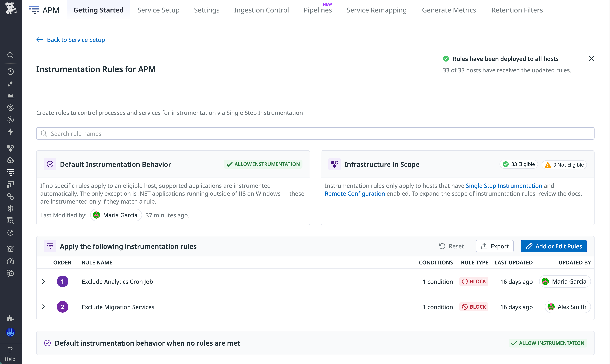The height and width of the screenshot is (364, 610).
Task: Open the recently viewed history icon
Action: pos(10,71)
